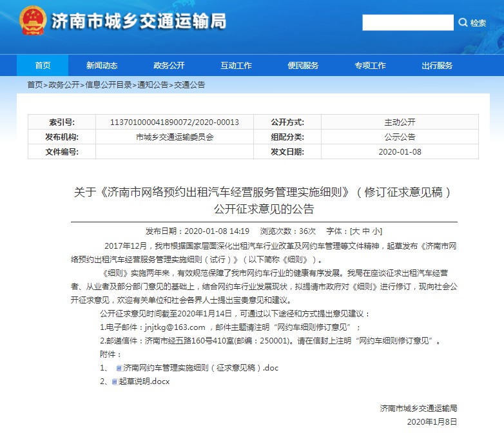Click the 公示公告 table cell
Screen dimensions: 504x435
coord(400,137)
